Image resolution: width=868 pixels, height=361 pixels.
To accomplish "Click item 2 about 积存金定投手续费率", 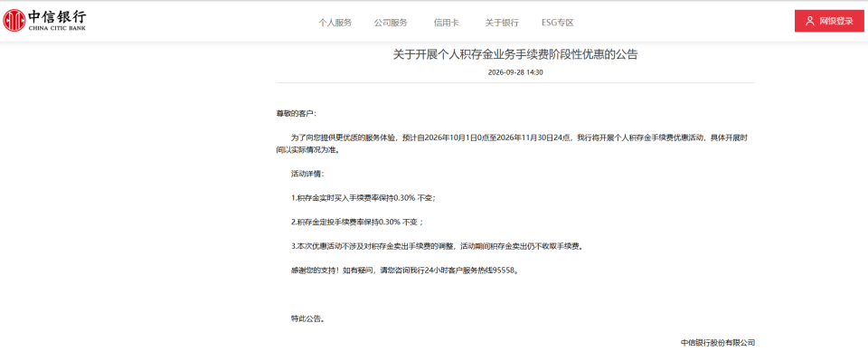I will (357, 222).
